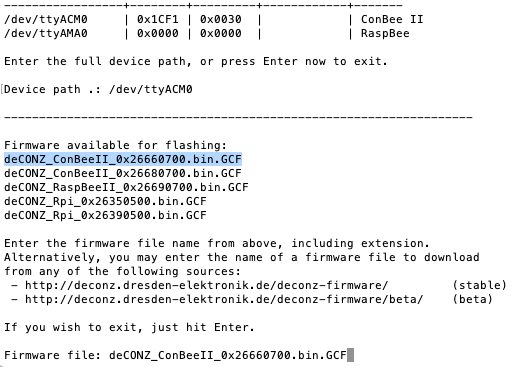Open the stable deconz-firmware URL
The image size is (518, 367).
point(207,285)
